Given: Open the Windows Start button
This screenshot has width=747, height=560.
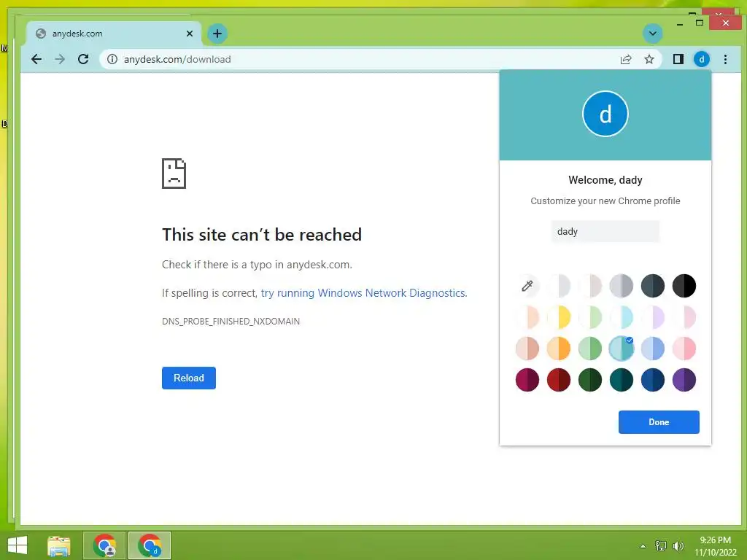Looking at the screenshot, I should [18, 545].
